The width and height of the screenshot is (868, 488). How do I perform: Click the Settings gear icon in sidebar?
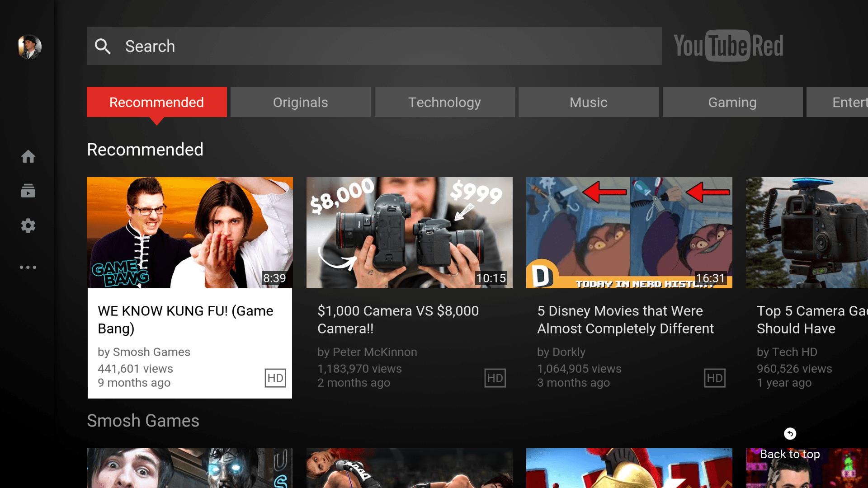(28, 226)
